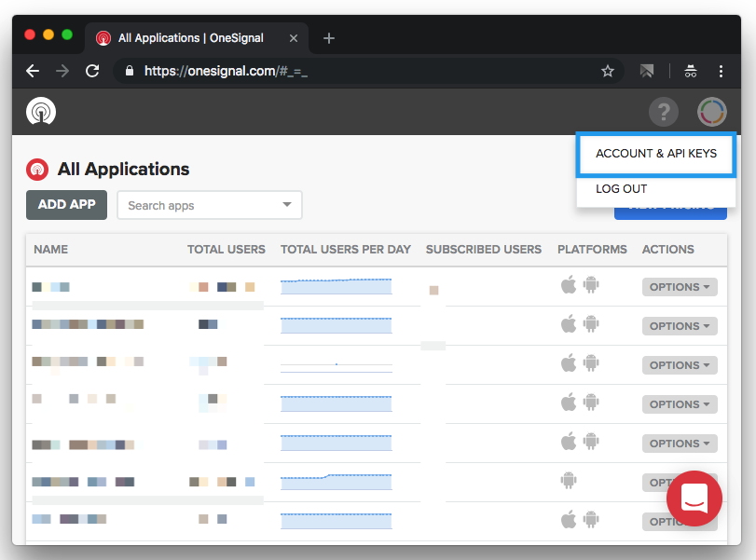Click the red OneSignal icon beside All Applications
Screen dimensions: 756x560
(x=37, y=170)
